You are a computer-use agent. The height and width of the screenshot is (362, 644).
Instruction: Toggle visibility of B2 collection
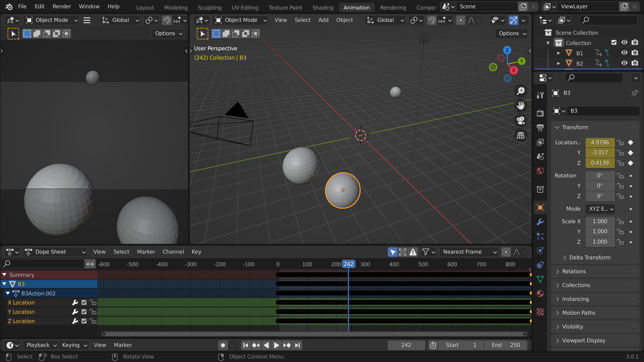coord(624,63)
